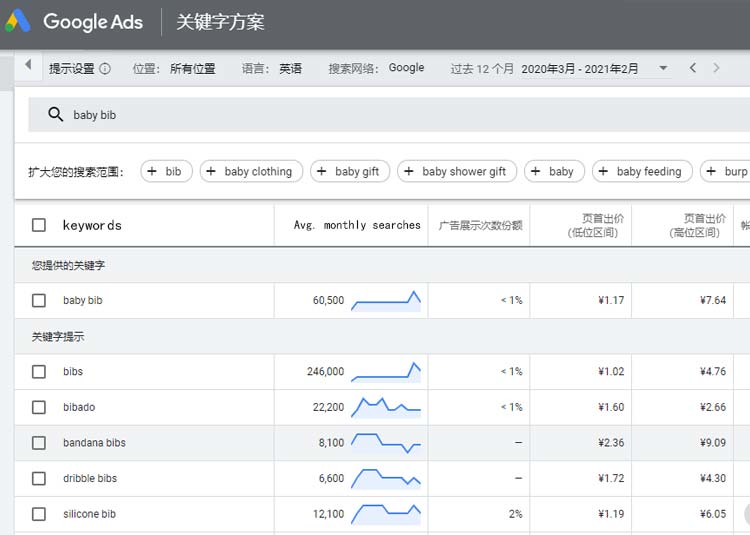The image size is (750, 535).
Task: Click bid value ¥7.64
Action: [713, 301]
